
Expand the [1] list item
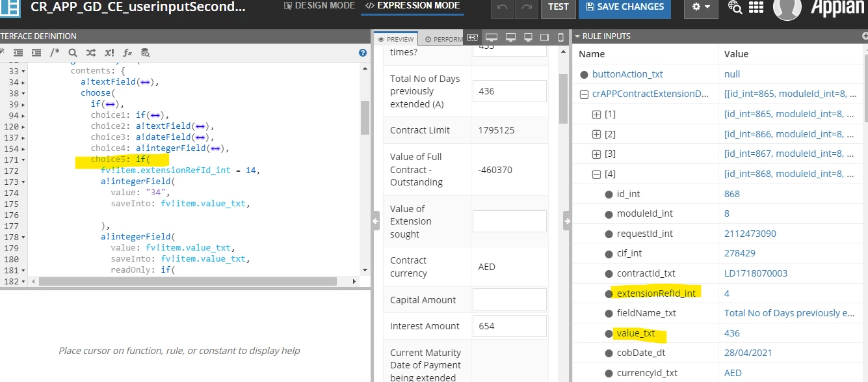pos(596,114)
